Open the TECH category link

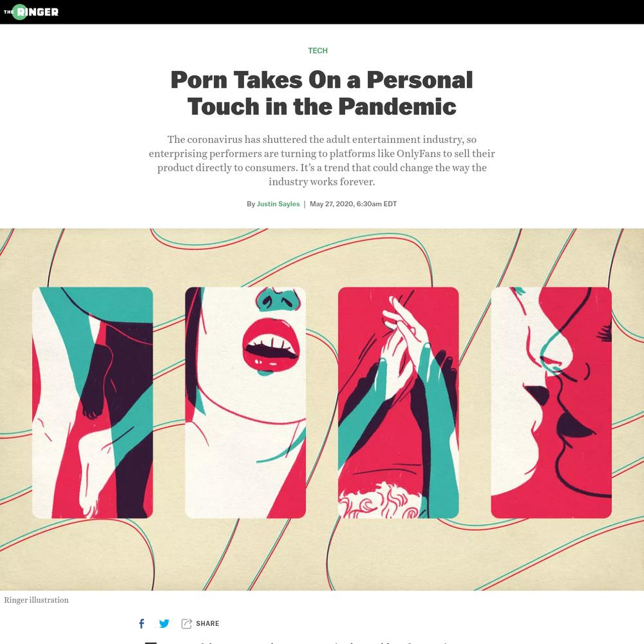[318, 50]
